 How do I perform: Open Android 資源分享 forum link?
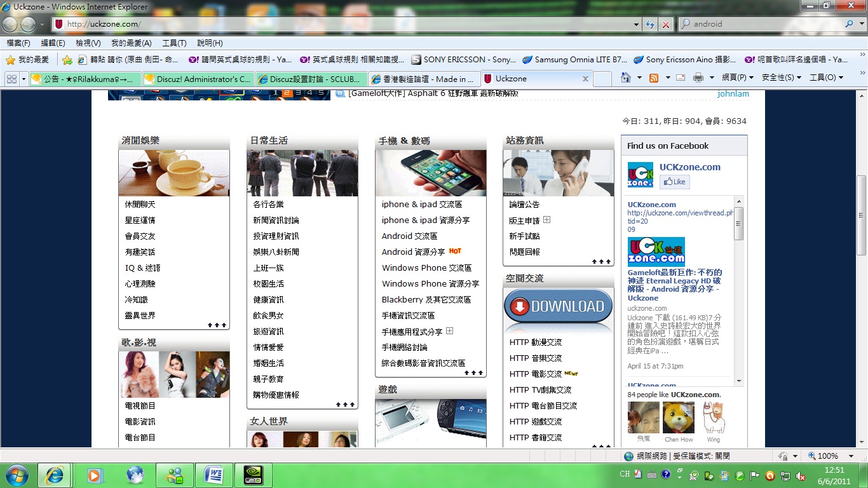point(413,252)
